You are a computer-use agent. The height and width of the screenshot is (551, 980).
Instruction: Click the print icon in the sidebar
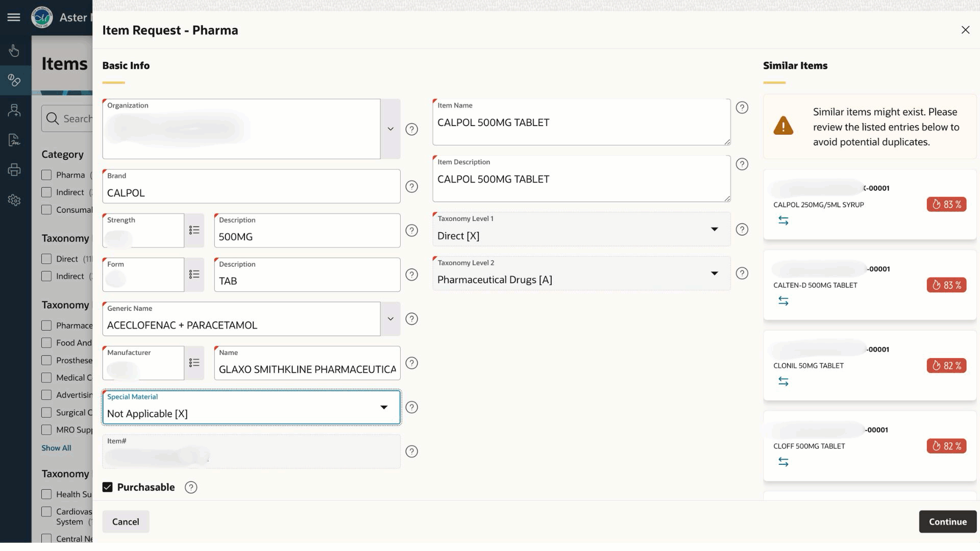pos(14,169)
